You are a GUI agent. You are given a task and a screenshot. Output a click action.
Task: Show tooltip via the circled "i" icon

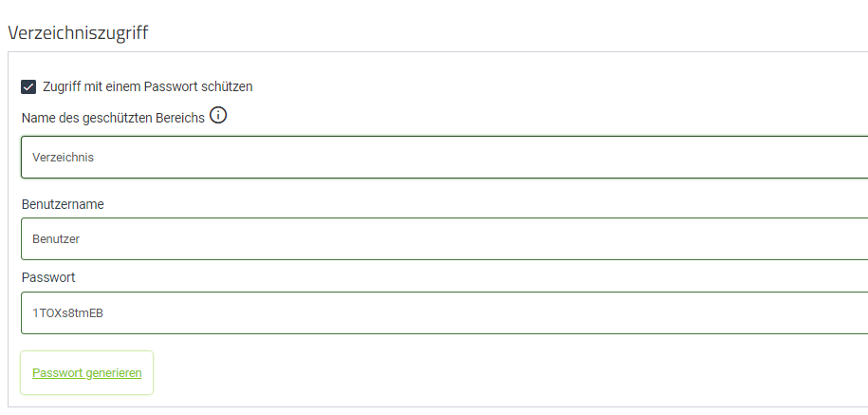point(218,116)
